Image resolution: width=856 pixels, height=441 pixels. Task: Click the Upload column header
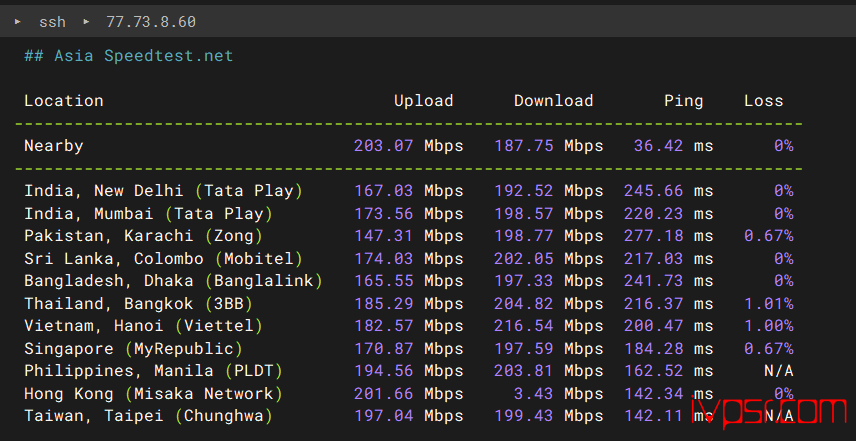point(424,100)
